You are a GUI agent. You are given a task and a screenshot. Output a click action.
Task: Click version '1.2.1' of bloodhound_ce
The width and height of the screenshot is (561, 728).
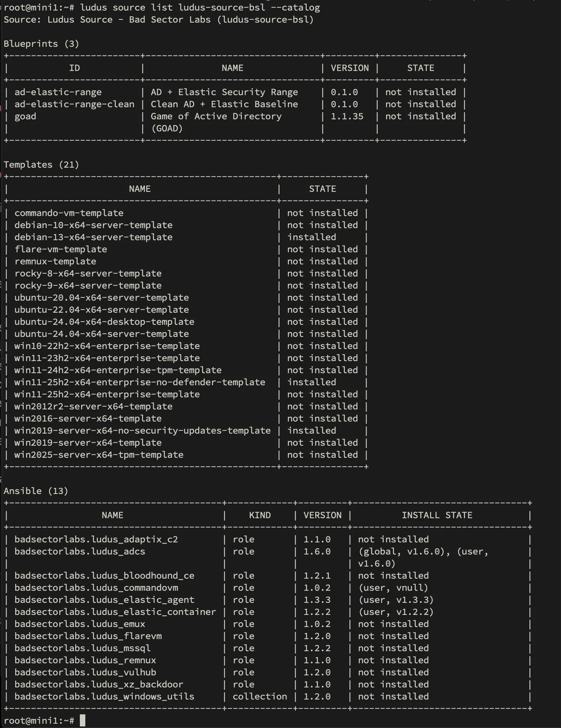[x=317, y=576]
